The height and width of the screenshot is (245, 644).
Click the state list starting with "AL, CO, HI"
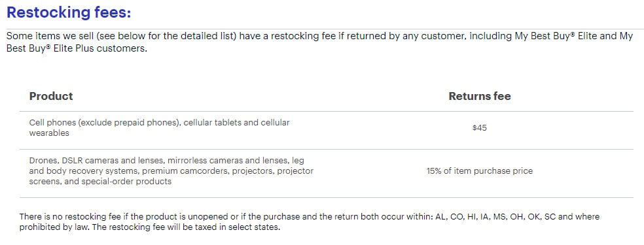(495, 217)
